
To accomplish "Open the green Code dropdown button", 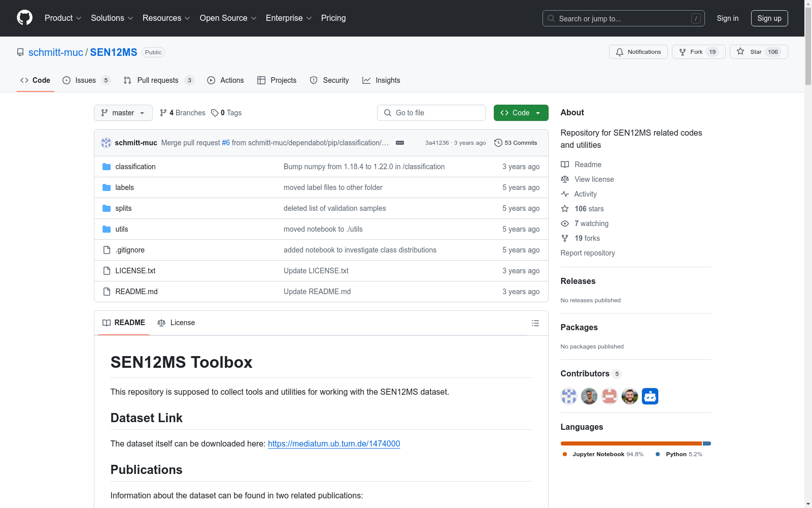I will tap(521, 113).
